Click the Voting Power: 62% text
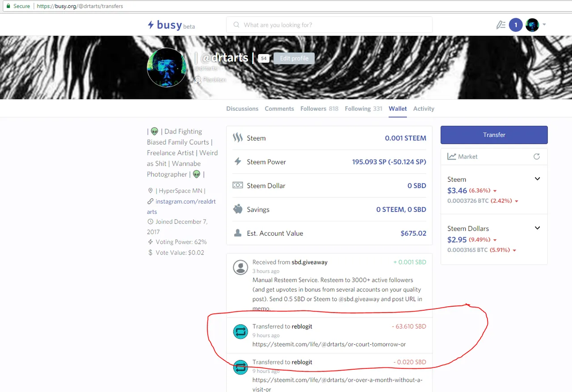 pos(181,242)
